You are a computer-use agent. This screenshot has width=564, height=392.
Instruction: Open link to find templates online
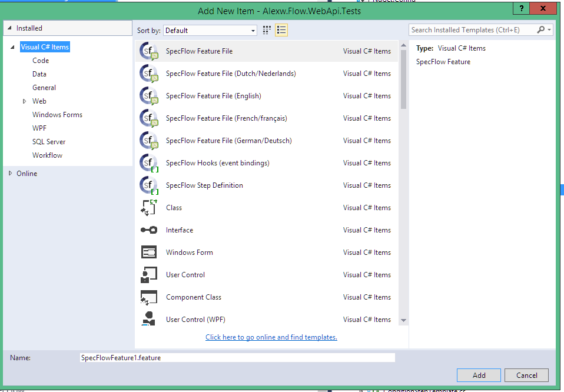click(x=271, y=337)
